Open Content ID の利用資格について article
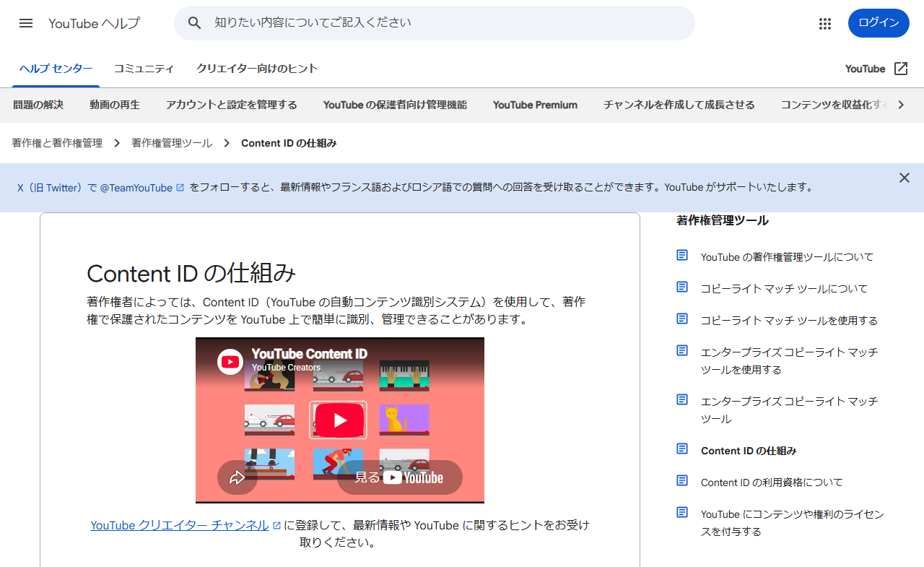Viewport: 924px width, 567px height. (772, 482)
